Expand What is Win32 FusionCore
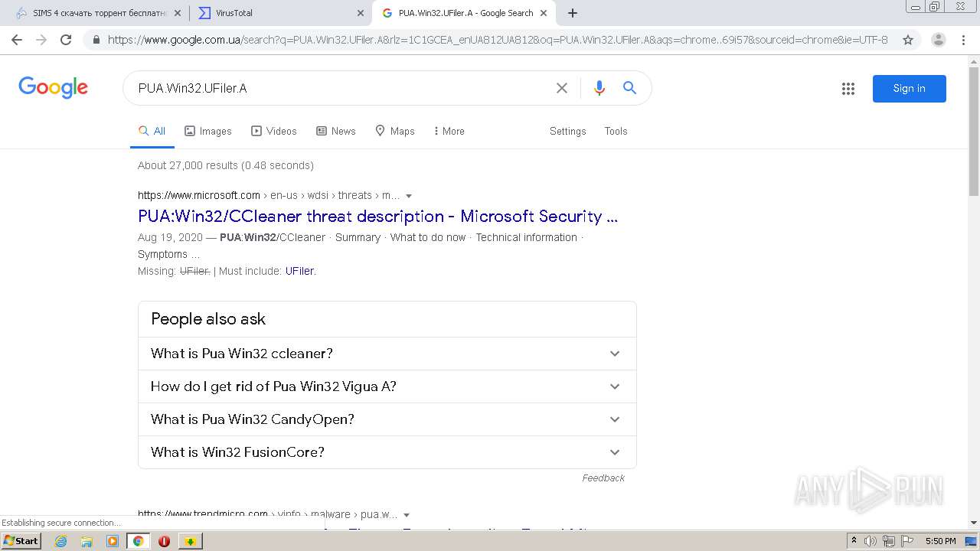This screenshot has width=980, height=551. (x=387, y=452)
